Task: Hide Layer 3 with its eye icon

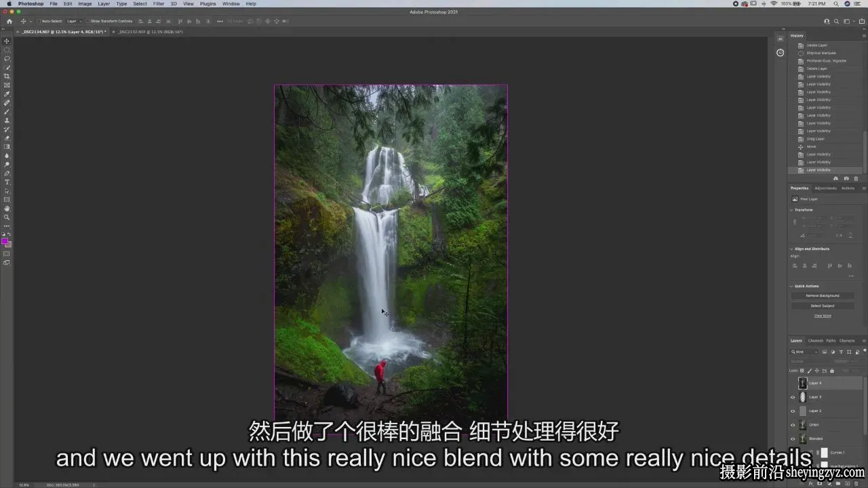Action: 793,397
